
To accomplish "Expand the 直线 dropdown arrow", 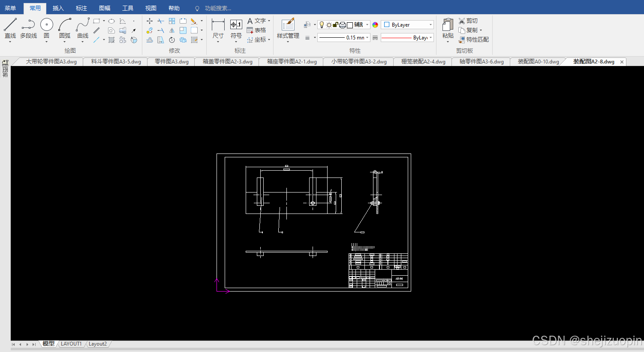I will [10, 42].
